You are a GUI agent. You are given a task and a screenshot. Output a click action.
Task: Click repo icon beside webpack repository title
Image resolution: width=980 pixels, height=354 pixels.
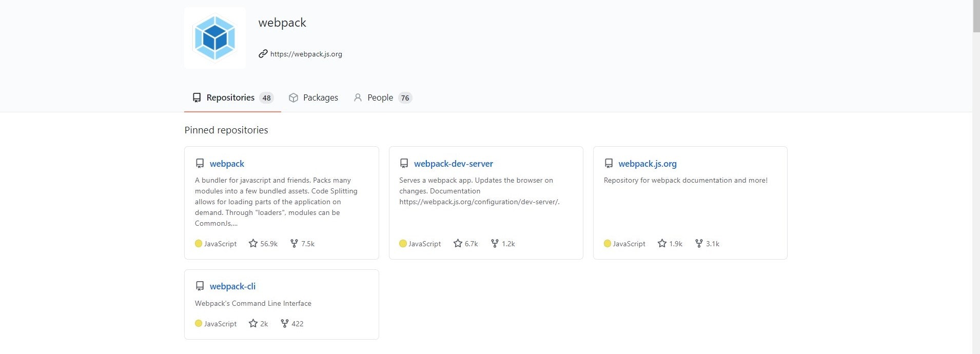(x=200, y=164)
